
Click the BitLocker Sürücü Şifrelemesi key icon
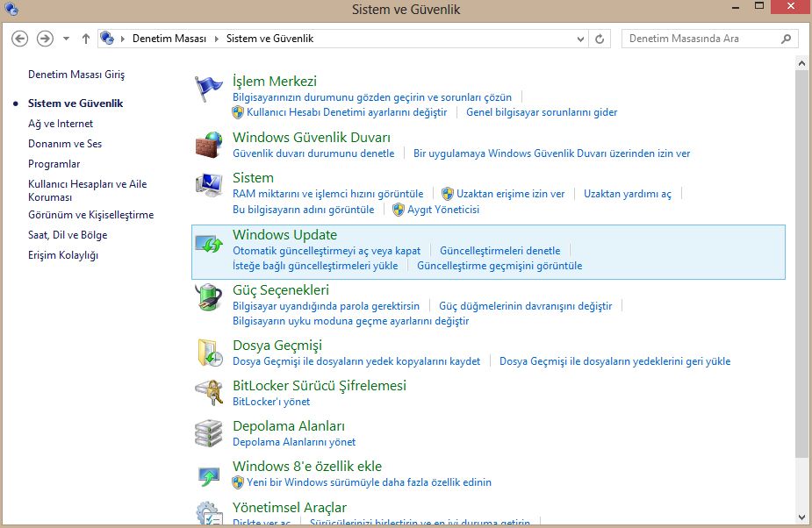tap(209, 393)
